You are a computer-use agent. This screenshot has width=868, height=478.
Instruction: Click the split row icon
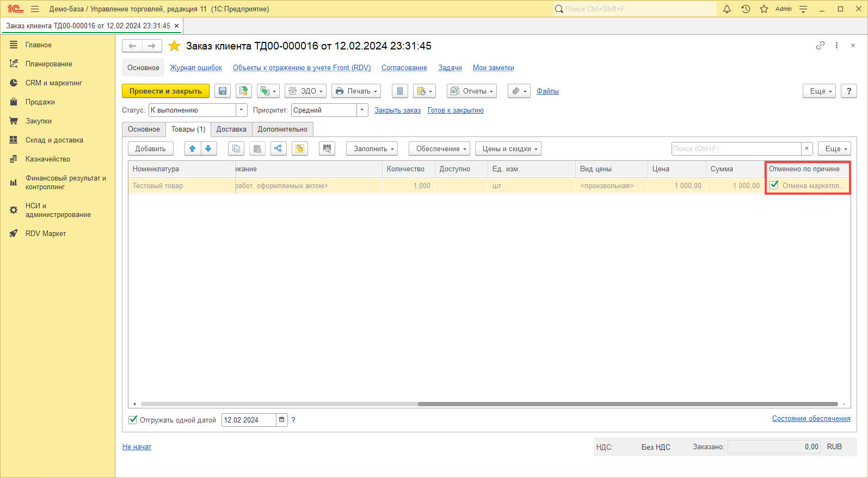(278, 149)
